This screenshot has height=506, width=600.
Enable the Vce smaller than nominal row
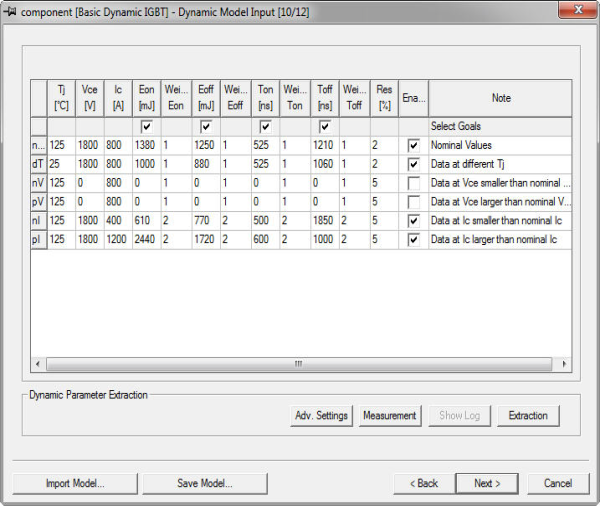(413, 183)
